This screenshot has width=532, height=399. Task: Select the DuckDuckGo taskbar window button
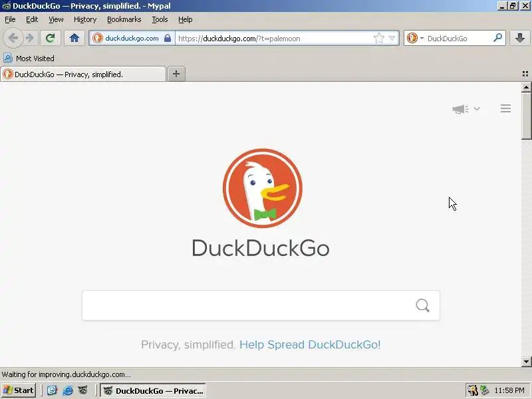[x=154, y=390]
